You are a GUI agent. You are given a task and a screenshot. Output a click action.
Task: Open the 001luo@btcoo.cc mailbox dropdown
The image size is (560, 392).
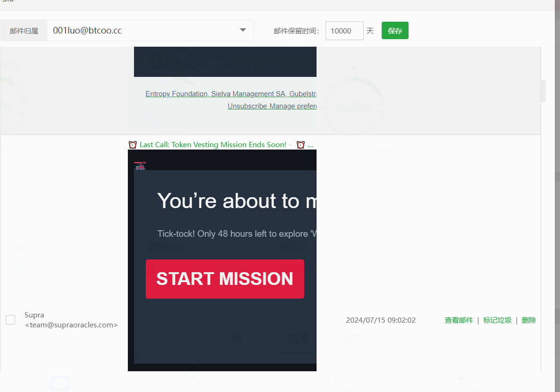150,30
